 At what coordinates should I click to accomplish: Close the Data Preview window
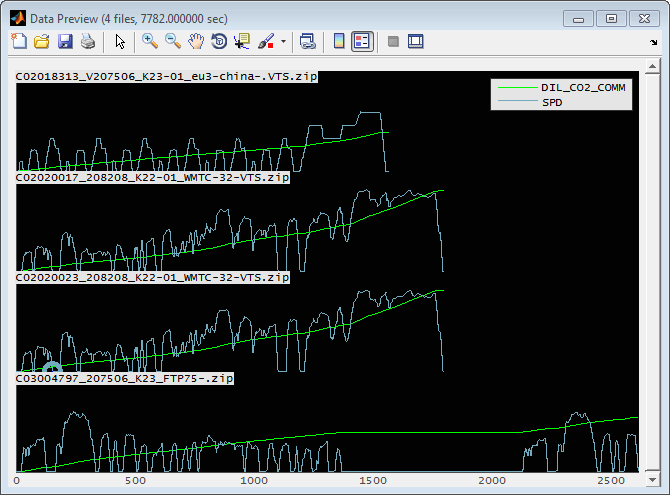tap(644, 19)
